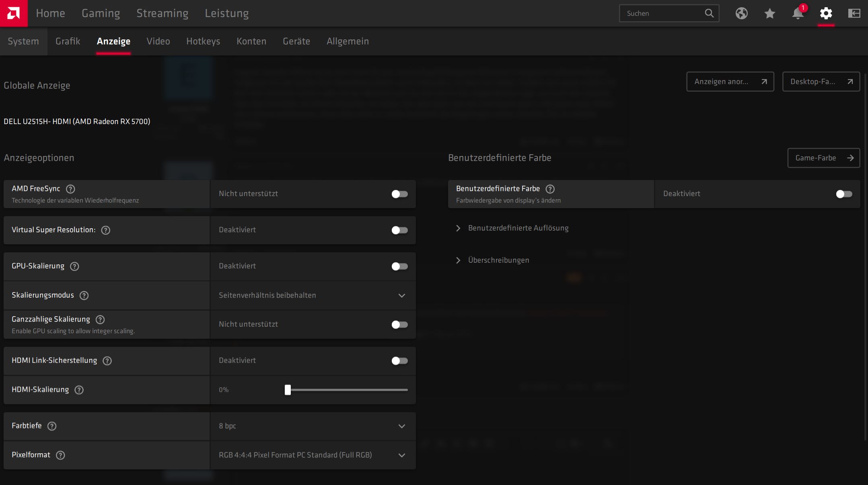Click the favorites star icon
This screenshot has width=868, height=485.
click(769, 13)
